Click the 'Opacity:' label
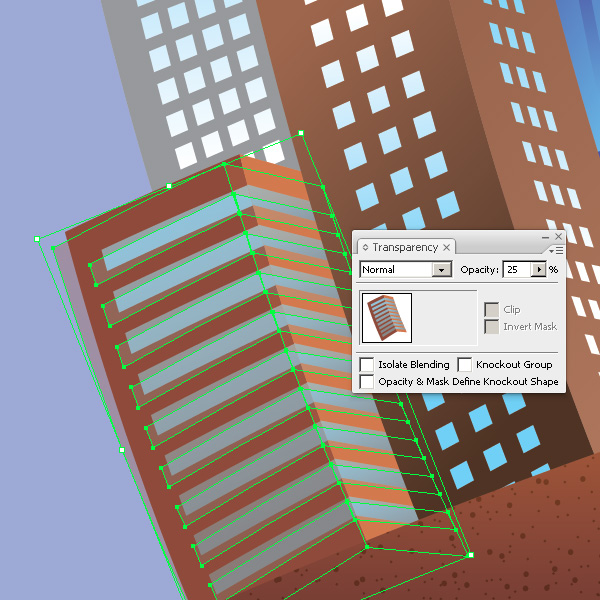600x600 pixels. pos(479,269)
